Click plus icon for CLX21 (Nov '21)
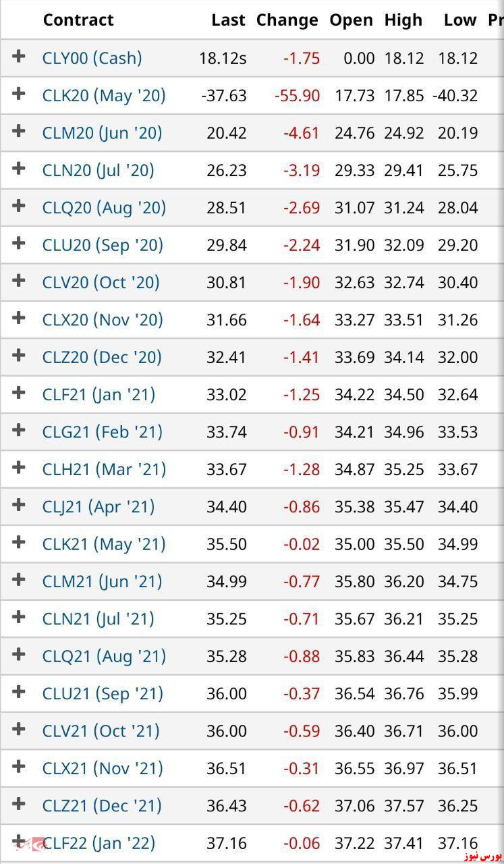The height and width of the screenshot is (864, 504). 19,766
